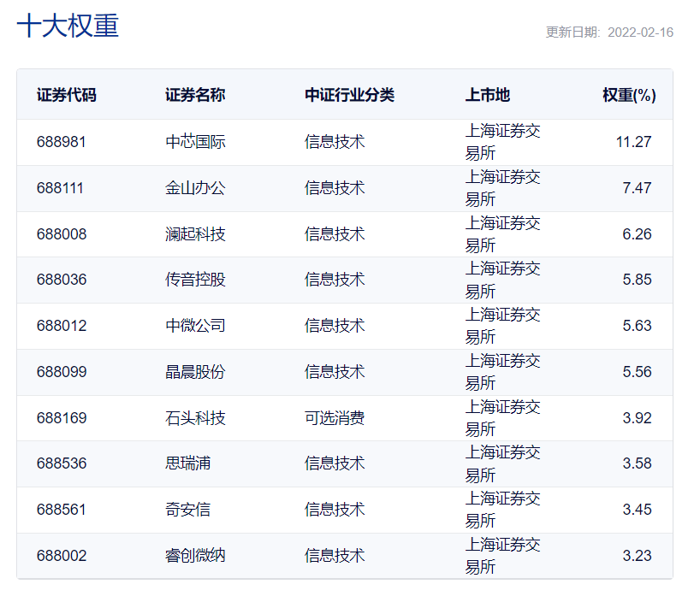Select security name 石头科技
The width and height of the screenshot is (700, 602).
click(x=195, y=418)
